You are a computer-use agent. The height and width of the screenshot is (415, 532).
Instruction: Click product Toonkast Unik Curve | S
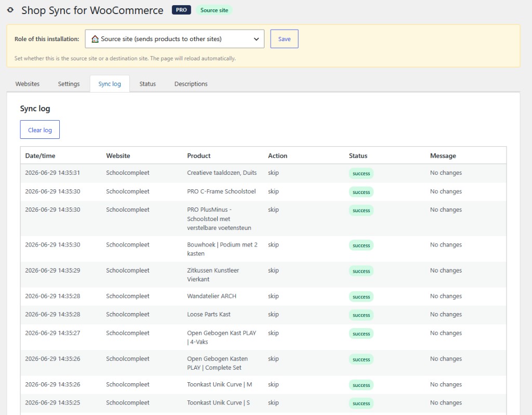pyautogui.click(x=219, y=403)
